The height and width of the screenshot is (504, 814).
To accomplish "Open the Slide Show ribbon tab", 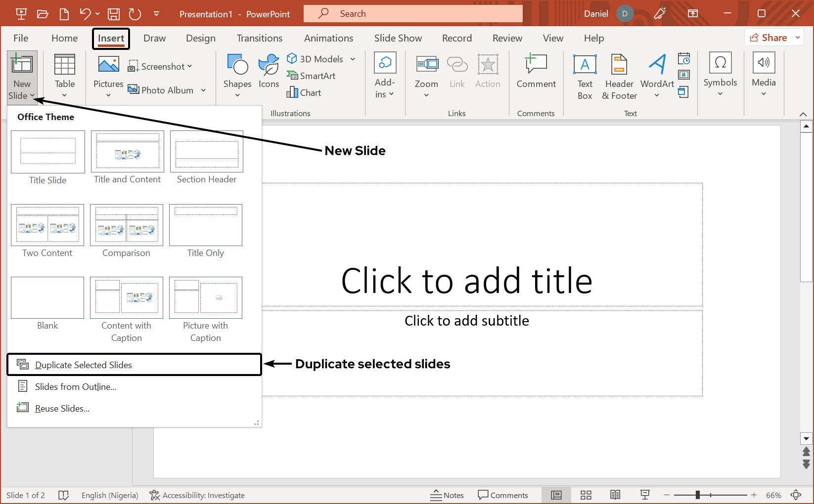I will click(398, 38).
